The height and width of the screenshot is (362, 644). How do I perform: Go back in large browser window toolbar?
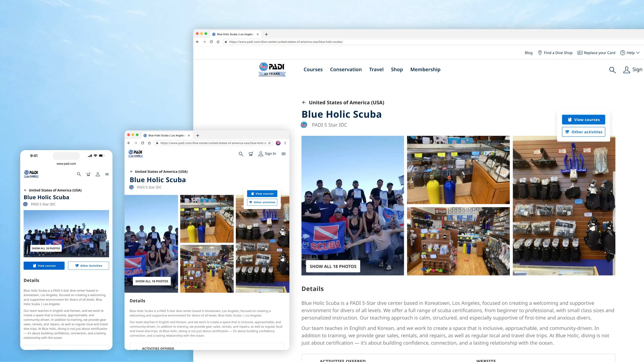[198, 42]
